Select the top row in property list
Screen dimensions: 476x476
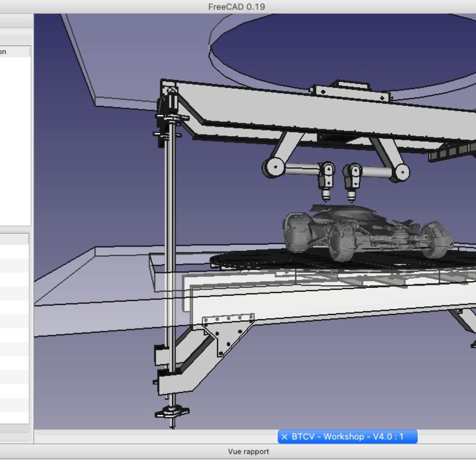pyautogui.click(x=15, y=252)
